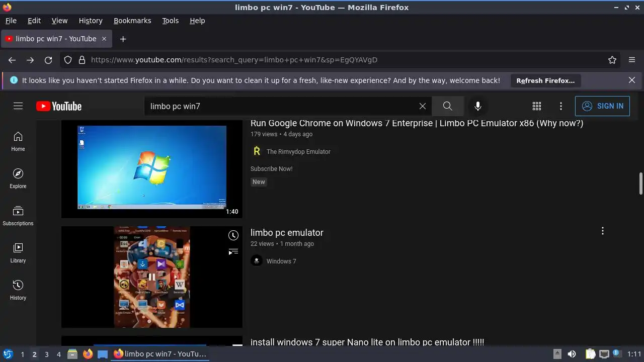Play the Windows 7 desktop thumbnail video
Viewport: 644px width, 362px height.
coord(152,168)
